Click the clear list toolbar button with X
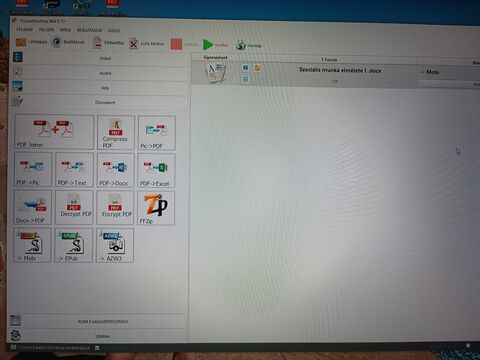This screenshot has width=480, height=360. tap(146, 43)
